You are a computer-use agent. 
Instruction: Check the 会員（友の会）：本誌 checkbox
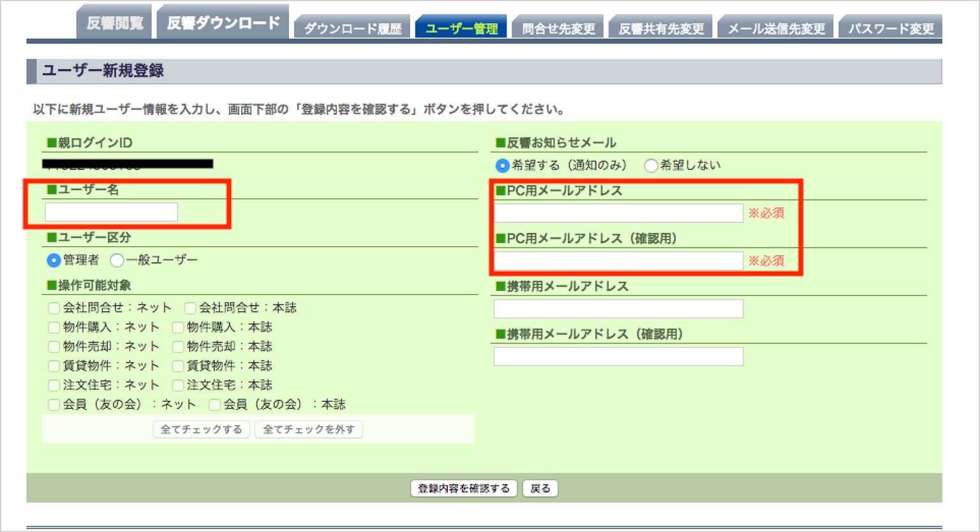[x=215, y=405]
